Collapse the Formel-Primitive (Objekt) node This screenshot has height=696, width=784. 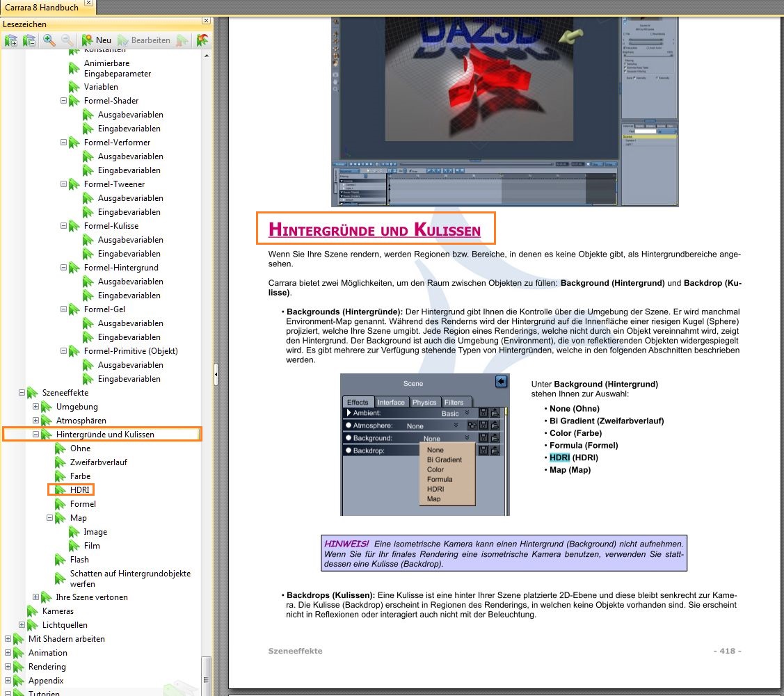tap(63, 350)
